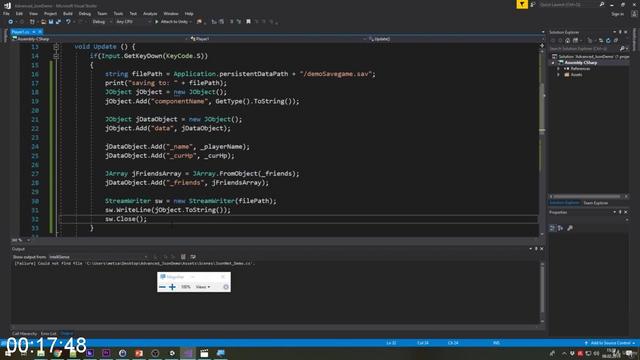Open the Debug menu

pyautogui.click(x=84, y=13)
